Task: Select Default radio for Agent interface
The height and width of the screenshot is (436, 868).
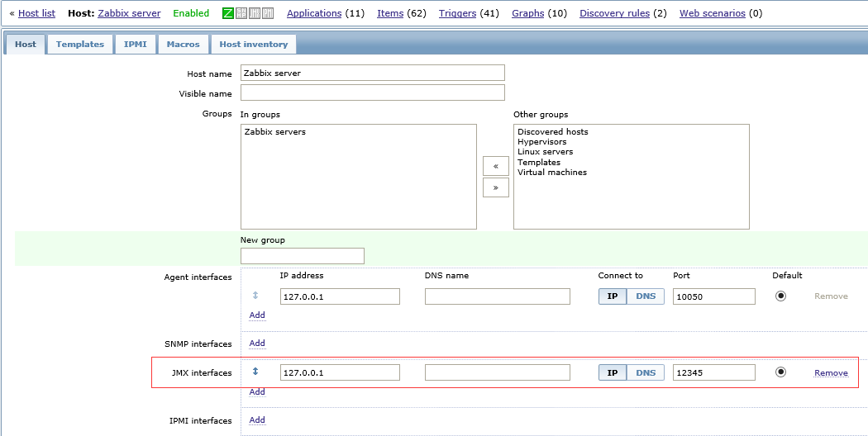Action: pyautogui.click(x=780, y=296)
